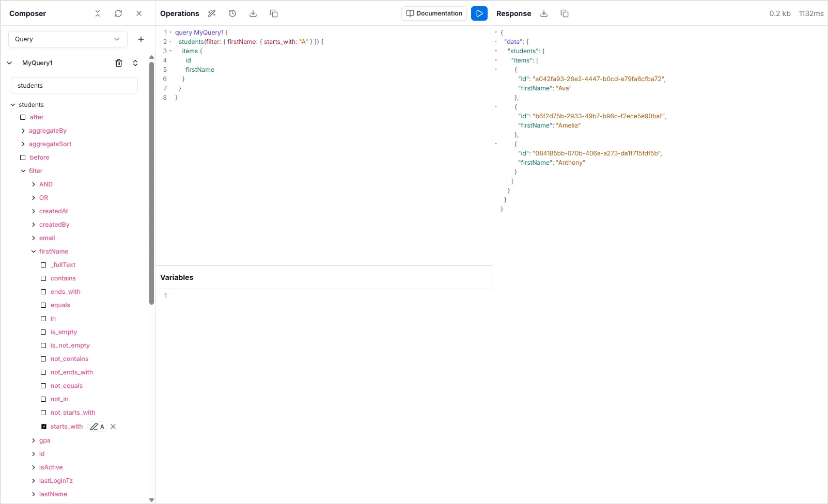Image resolution: width=828 pixels, height=504 pixels.
Task: Run the query with the play button
Action: (479, 13)
